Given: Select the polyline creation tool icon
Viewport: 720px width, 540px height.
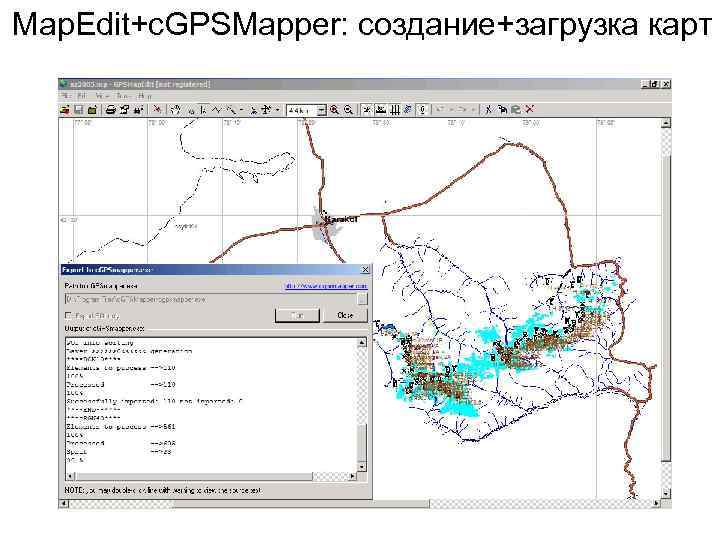Looking at the screenshot, I should pyautogui.click(x=217, y=110).
